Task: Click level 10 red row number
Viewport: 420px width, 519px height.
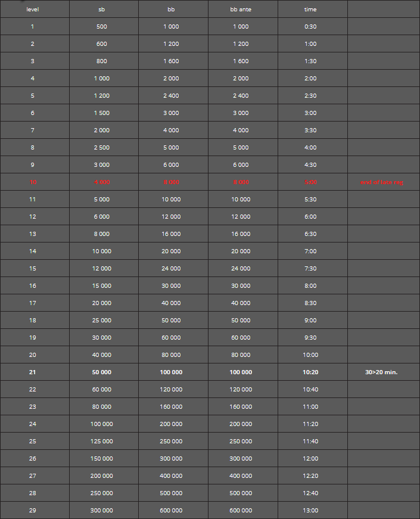Action: [x=32, y=182]
